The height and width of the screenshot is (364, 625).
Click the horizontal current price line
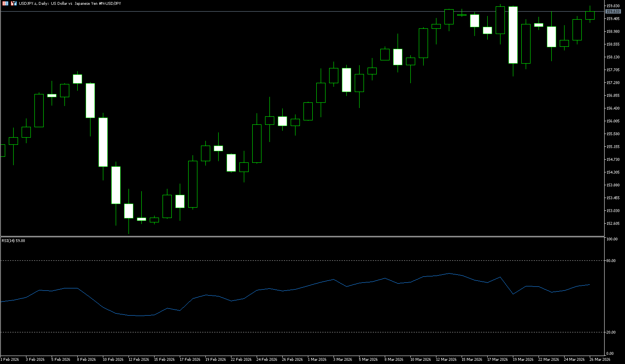(280, 12)
